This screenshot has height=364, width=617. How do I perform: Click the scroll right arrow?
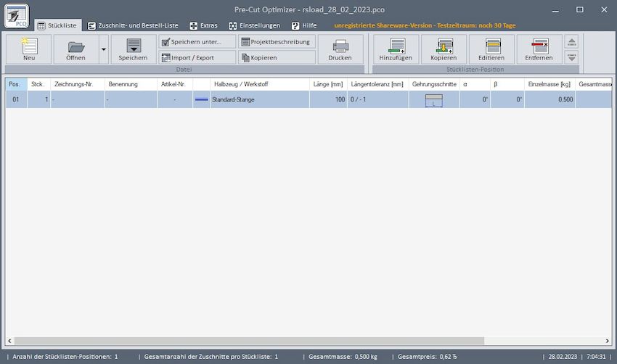click(x=607, y=341)
